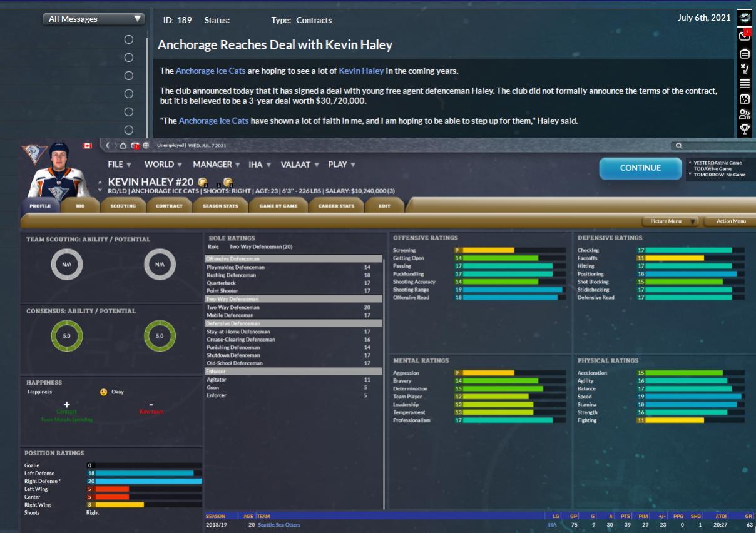Image resolution: width=756 pixels, height=533 pixels.
Task: Open the people group icon in sidebar
Action: (744, 114)
